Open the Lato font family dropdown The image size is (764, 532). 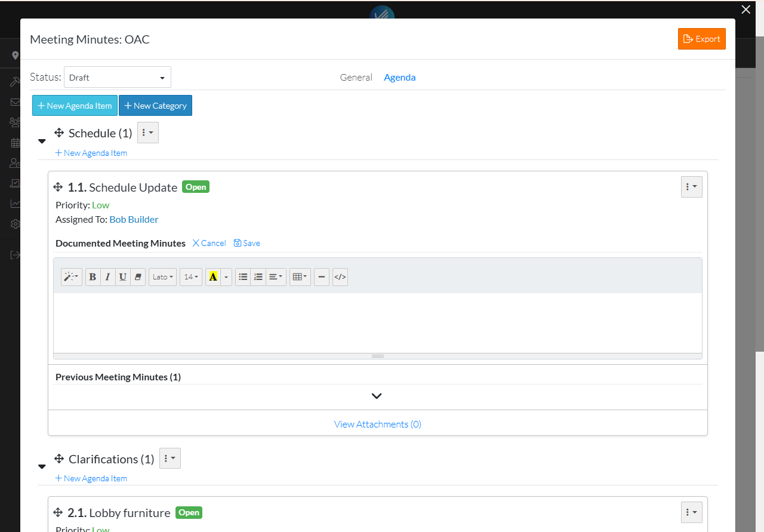162,277
